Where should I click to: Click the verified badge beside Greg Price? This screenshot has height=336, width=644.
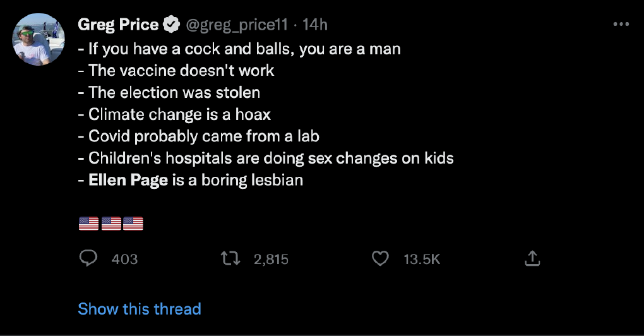(171, 25)
